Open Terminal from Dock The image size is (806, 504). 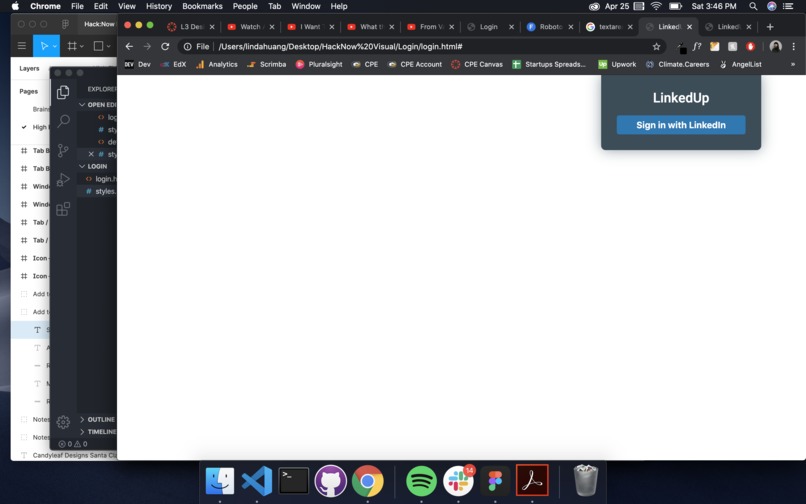point(294,481)
